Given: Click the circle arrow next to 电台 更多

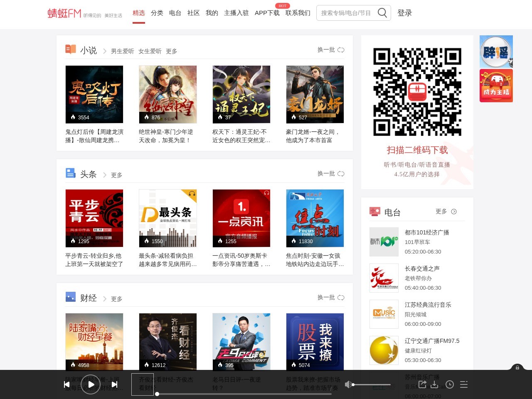Looking at the screenshot, I should click(x=454, y=212).
